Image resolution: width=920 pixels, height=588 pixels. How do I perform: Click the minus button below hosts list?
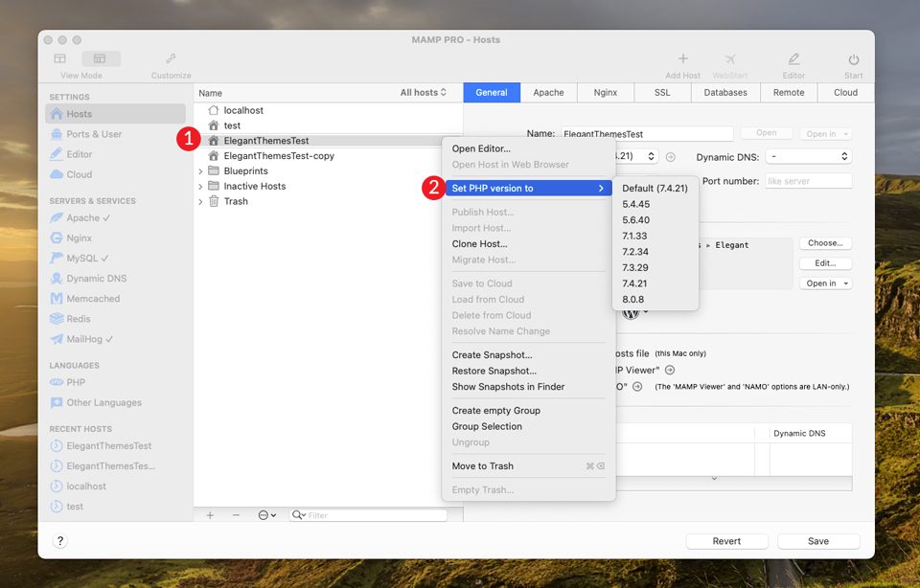[236, 515]
